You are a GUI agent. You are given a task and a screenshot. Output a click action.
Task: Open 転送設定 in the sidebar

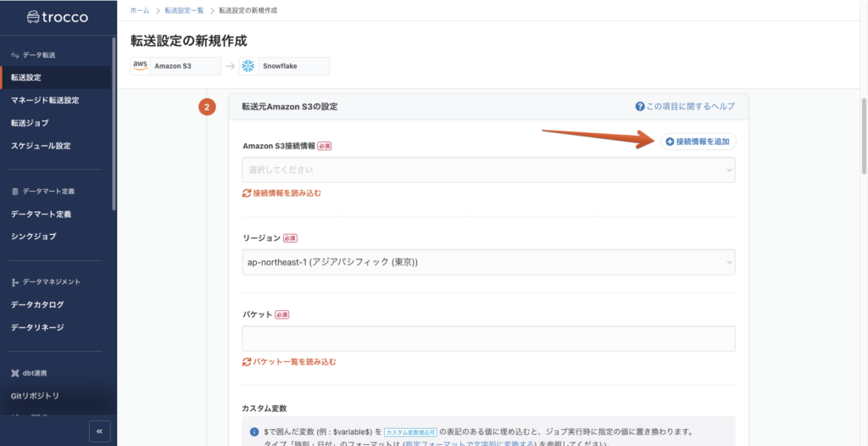click(x=26, y=78)
